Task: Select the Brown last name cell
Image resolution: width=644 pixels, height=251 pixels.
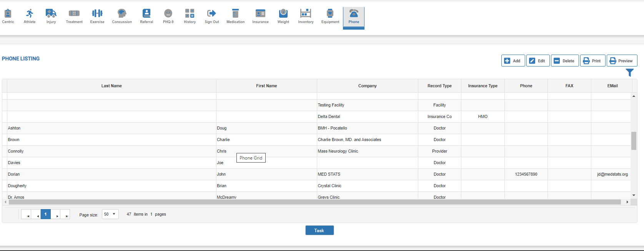Action: [111, 140]
